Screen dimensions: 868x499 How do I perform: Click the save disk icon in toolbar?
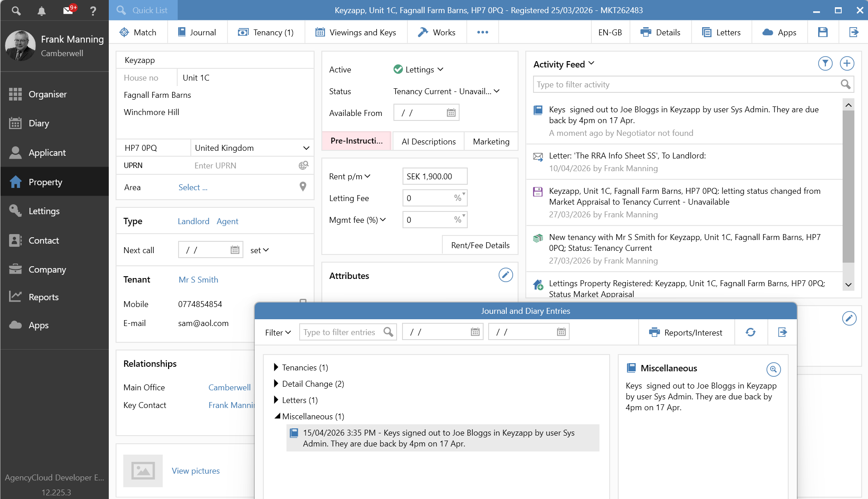point(823,32)
